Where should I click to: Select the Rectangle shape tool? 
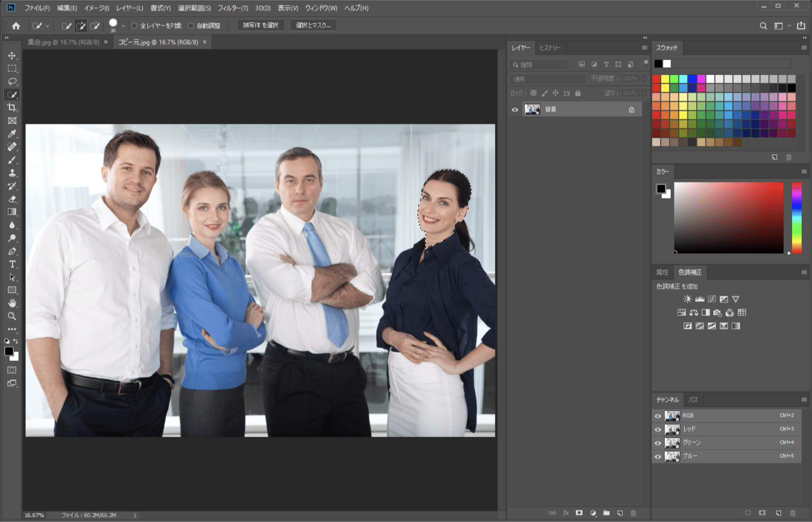(x=12, y=290)
